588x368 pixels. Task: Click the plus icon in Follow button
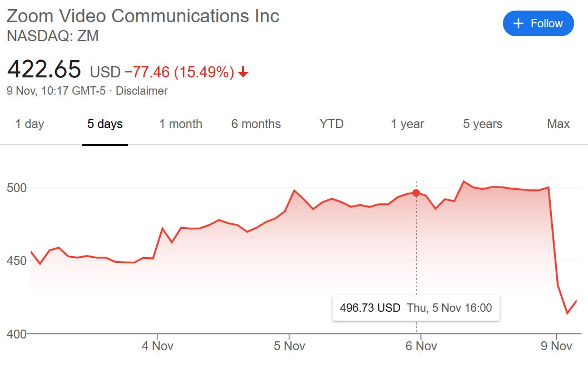tap(518, 23)
